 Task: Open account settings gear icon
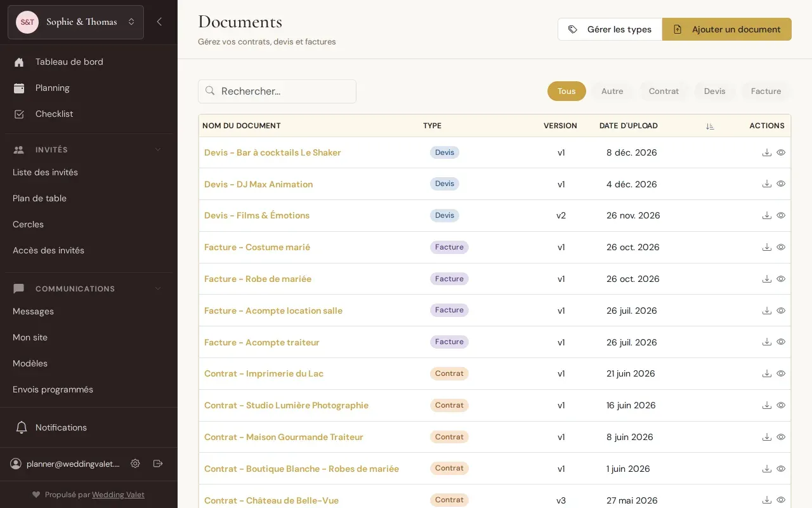point(135,464)
